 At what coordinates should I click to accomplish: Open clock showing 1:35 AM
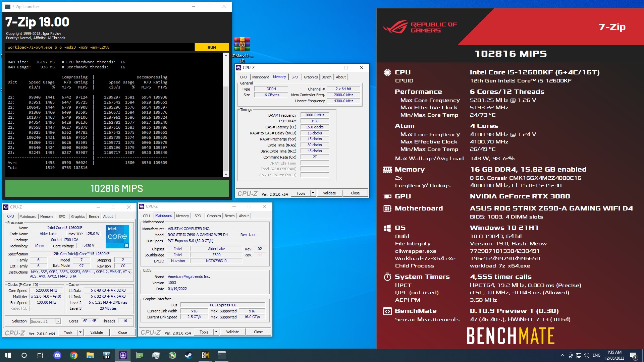(614, 355)
